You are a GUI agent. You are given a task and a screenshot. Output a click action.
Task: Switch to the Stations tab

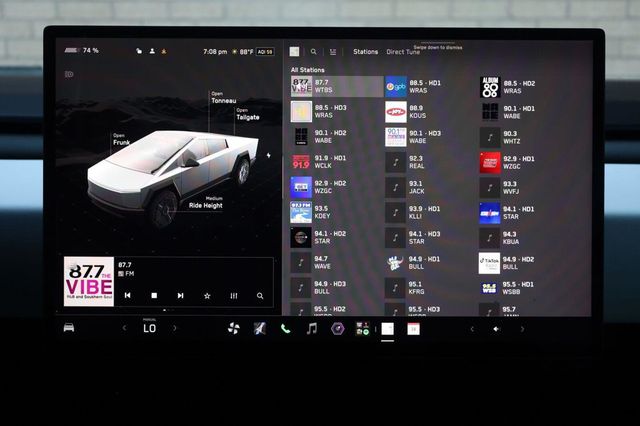tap(365, 52)
